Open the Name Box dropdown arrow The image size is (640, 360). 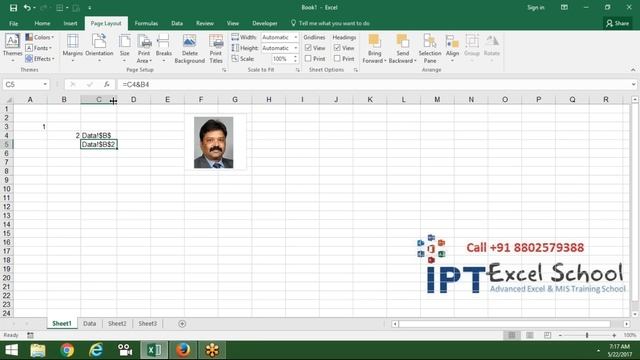pos(45,84)
